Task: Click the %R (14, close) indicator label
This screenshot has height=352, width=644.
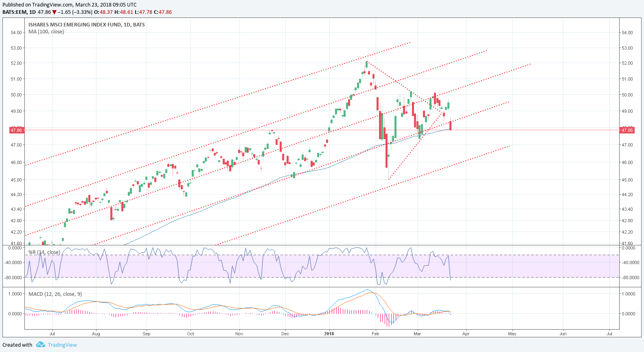Action: (x=44, y=252)
